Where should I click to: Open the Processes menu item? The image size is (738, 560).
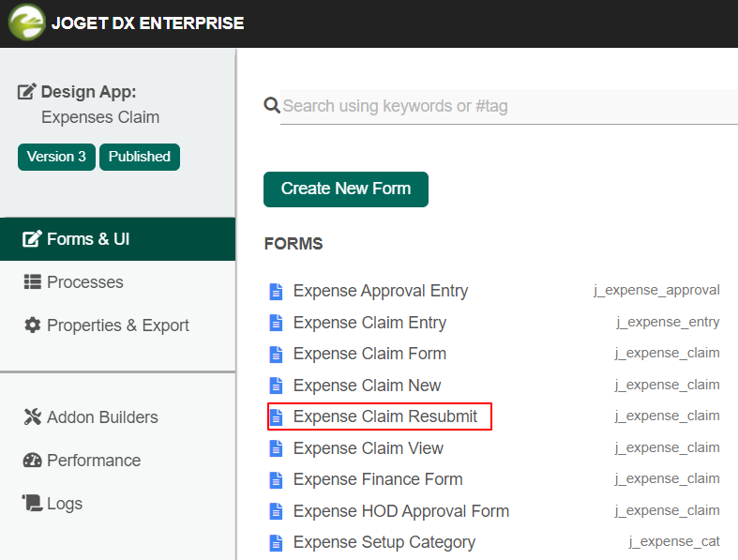tap(84, 282)
